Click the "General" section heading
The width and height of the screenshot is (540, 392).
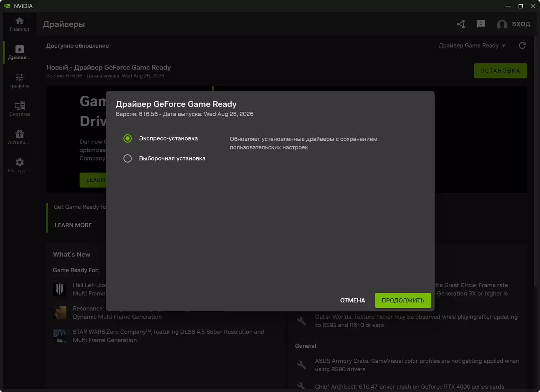coord(306,346)
